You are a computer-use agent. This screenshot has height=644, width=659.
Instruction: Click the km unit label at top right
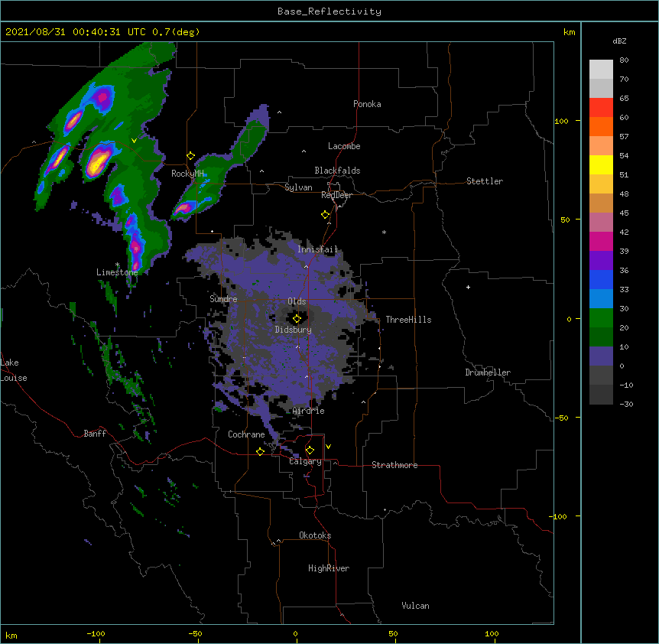[x=570, y=32]
